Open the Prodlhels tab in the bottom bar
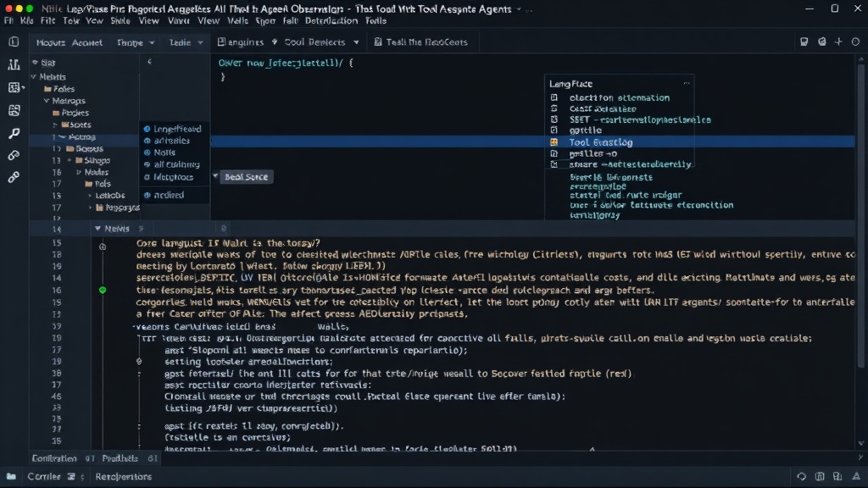The height and width of the screenshot is (488, 868). [x=120, y=458]
